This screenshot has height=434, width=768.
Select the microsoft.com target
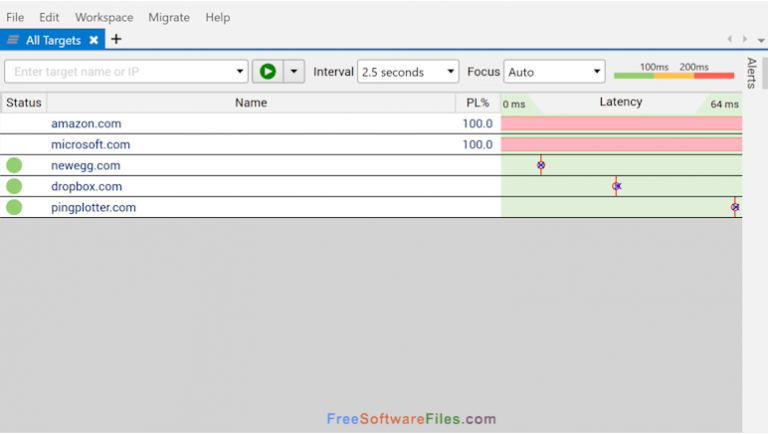tap(91, 145)
